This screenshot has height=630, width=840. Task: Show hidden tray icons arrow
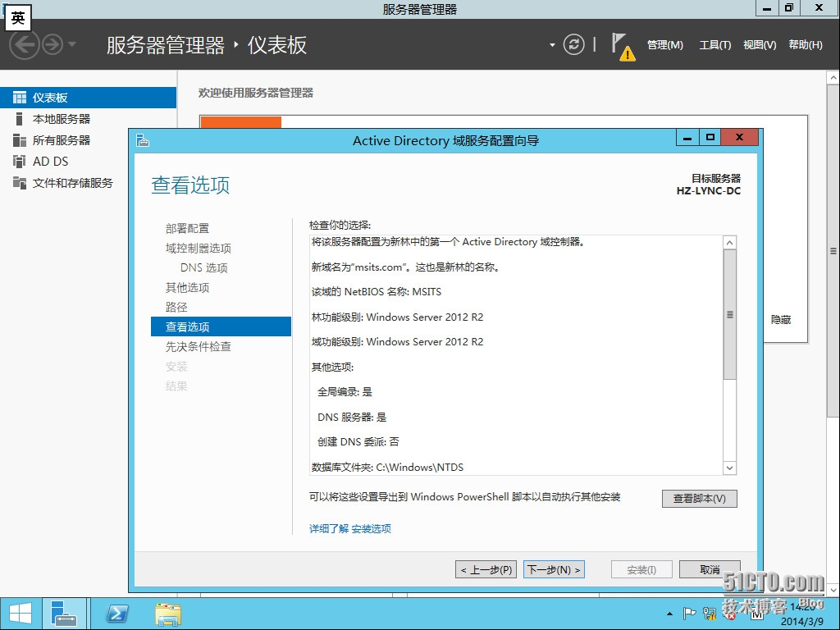click(x=669, y=614)
